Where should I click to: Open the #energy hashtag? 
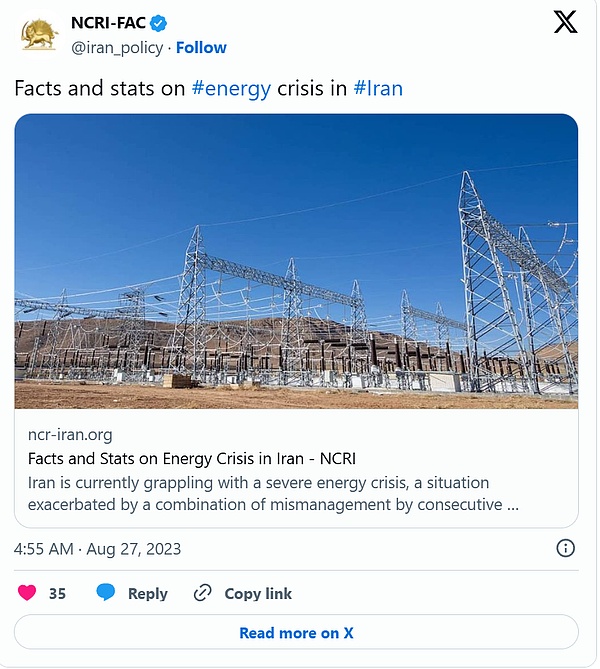[231, 88]
